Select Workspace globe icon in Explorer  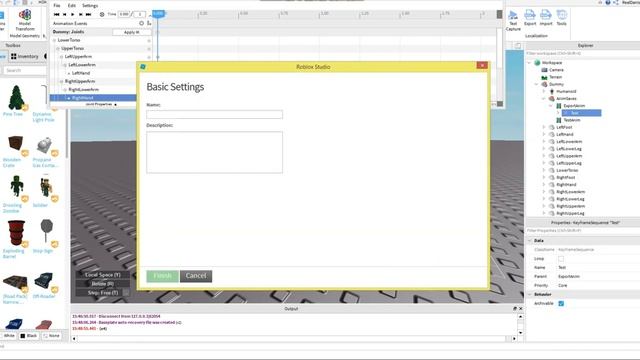point(537,63)
